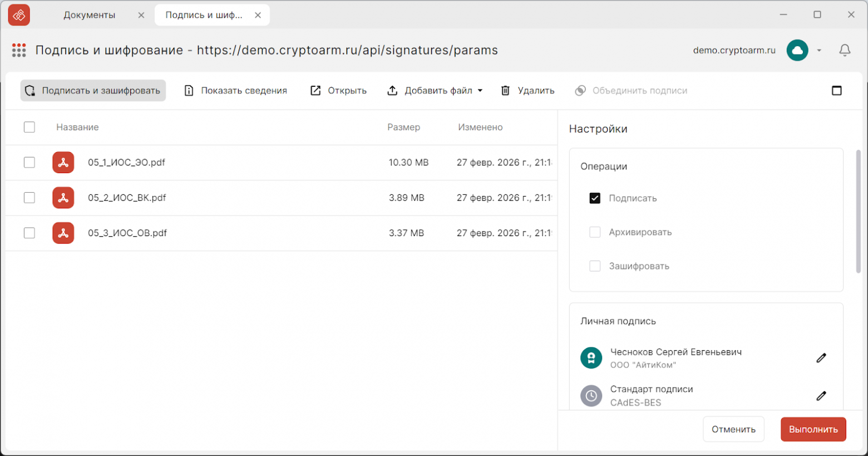Click the CryptoARM logo icon
Viewport: 868px width, 456px height.
tap(19, 15)
